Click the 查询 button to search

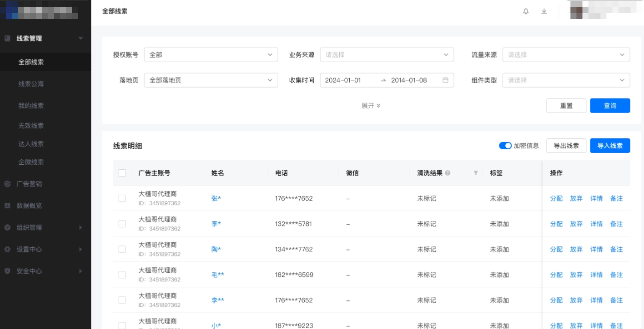point(610,105)
